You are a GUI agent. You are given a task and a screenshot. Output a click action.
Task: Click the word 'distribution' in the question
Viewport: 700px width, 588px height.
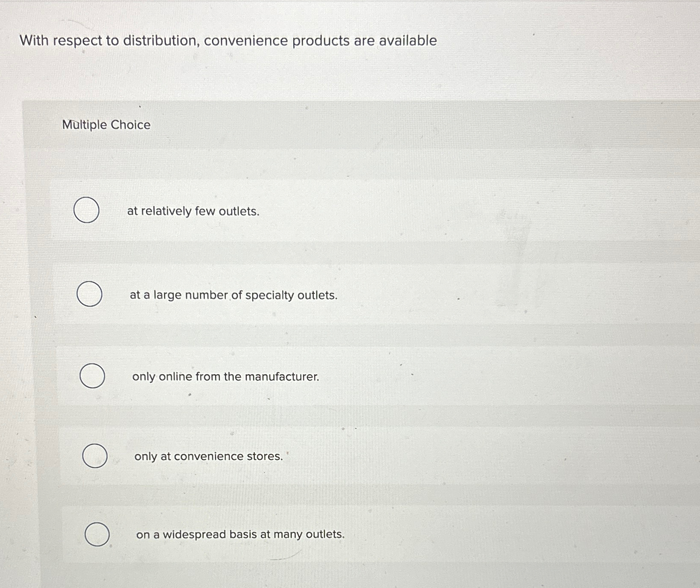[161, 41]
